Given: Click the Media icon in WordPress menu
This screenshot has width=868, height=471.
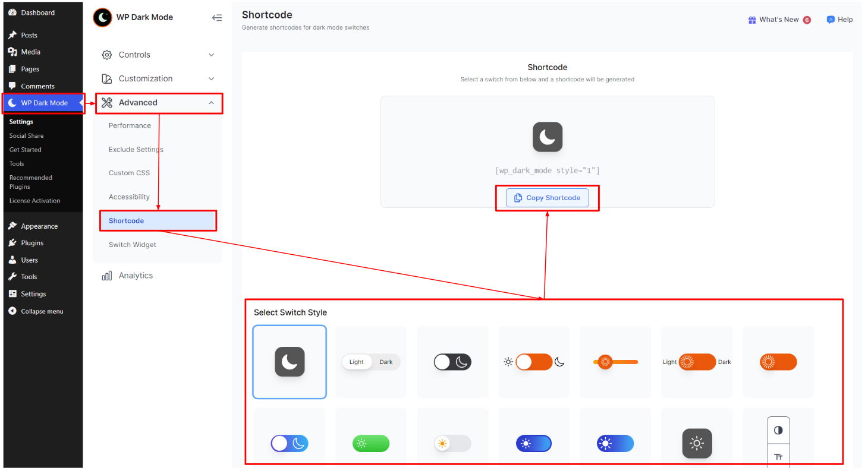Looking at the screenshot, I should coord(12,52).
